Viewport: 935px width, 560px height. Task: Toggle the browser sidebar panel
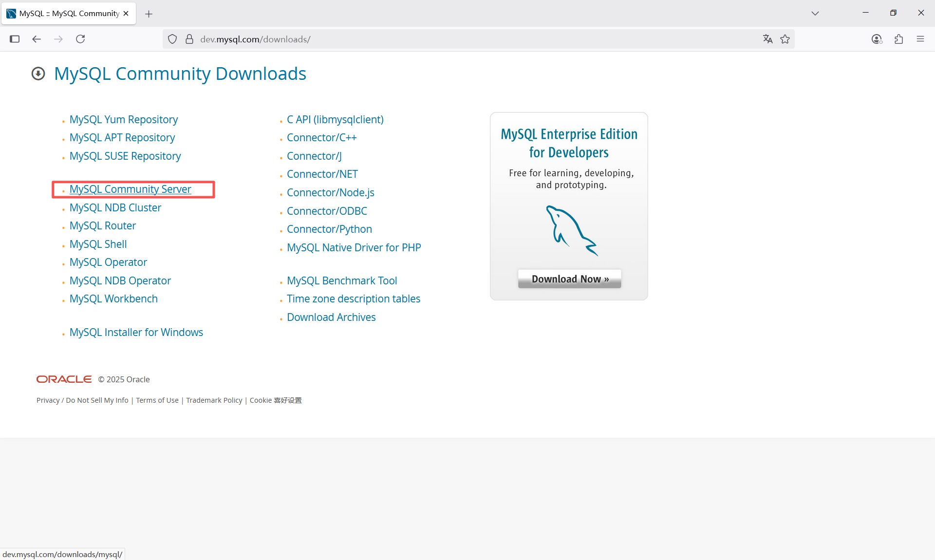tap(15, 39)
